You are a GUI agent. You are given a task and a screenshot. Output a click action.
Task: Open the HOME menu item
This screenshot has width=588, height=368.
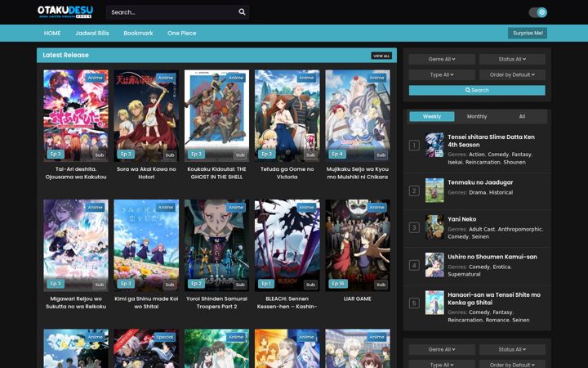pos(52,33)
